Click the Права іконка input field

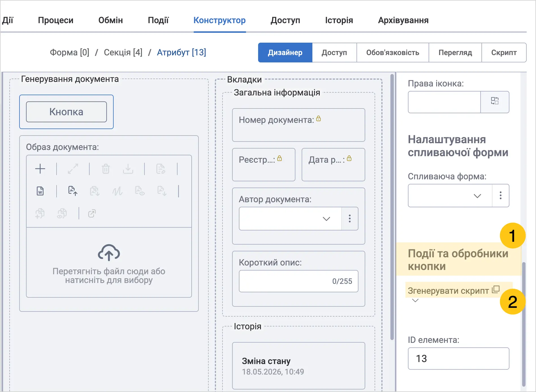tap(444, 102)
